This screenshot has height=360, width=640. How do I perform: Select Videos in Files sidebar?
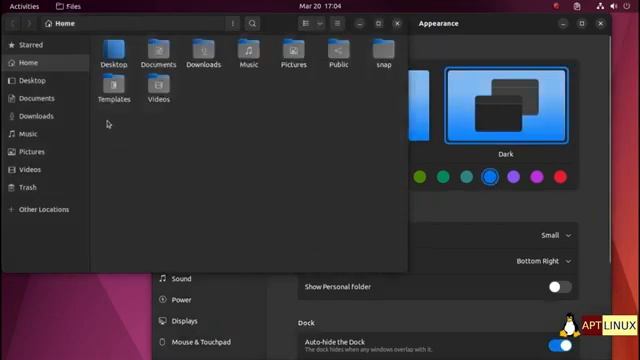46,170
